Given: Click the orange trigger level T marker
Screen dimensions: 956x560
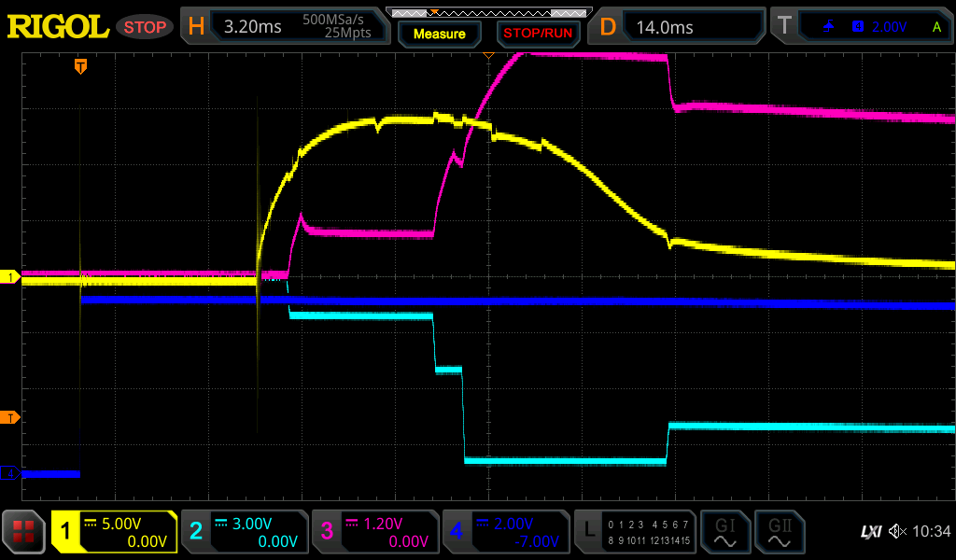Looking at the screenshot, I should coord(10,416).
